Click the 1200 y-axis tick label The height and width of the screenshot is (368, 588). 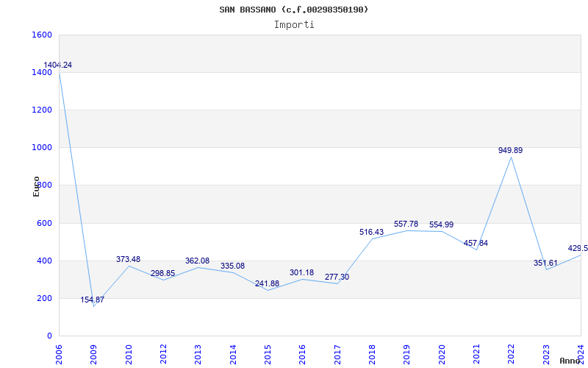pos(42,110)
